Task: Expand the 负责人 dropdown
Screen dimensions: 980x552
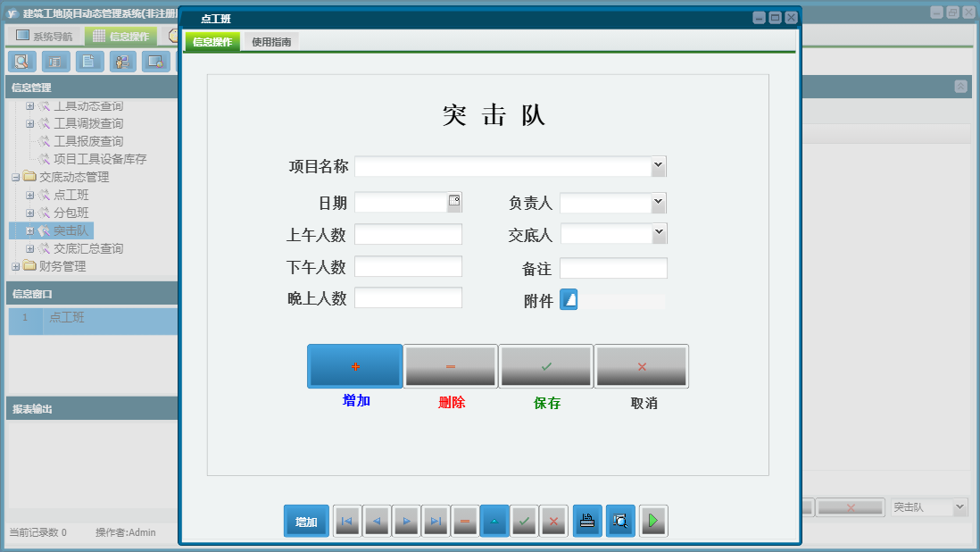Action: [656, 202]
